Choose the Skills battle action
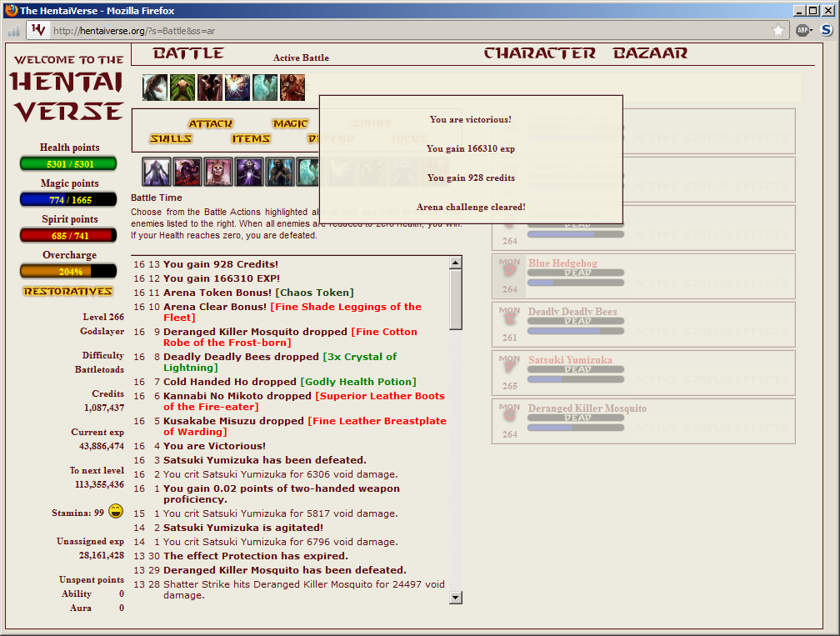The width and height of the screenshot is (840, 636). (x=171, y=138)
